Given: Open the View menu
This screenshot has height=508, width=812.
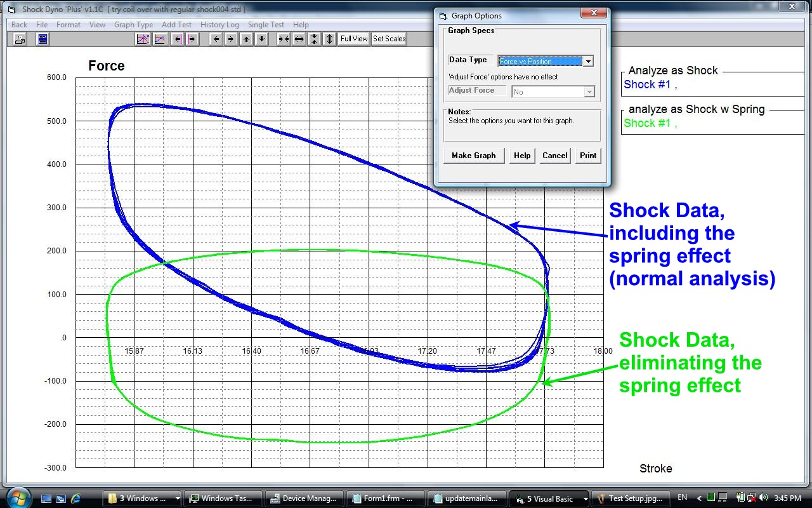Looking at the screenshot, I should click(97, 25).
